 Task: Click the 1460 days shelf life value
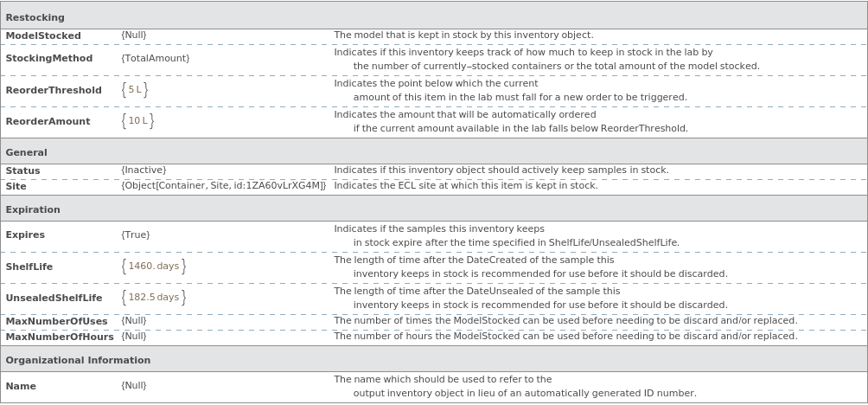pyautogui.click(x=154, y=267)
